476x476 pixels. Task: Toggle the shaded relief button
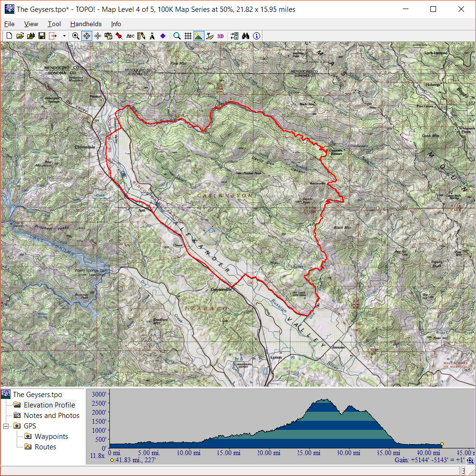pyautogui.click(x=199, y=36)
